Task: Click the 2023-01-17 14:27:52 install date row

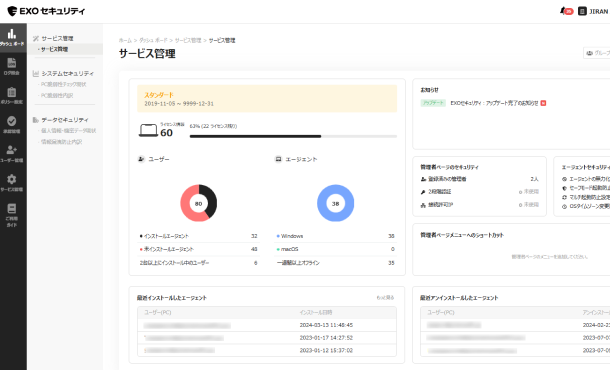Action: click(267, 338)
